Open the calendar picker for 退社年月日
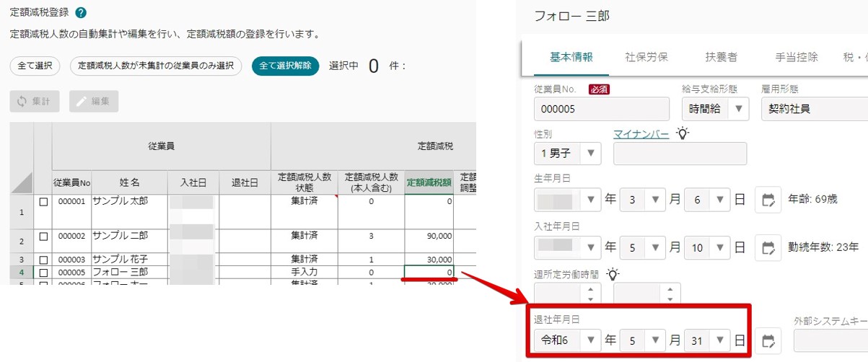Viewport: 868px width, 362px height. click(768, 340)
